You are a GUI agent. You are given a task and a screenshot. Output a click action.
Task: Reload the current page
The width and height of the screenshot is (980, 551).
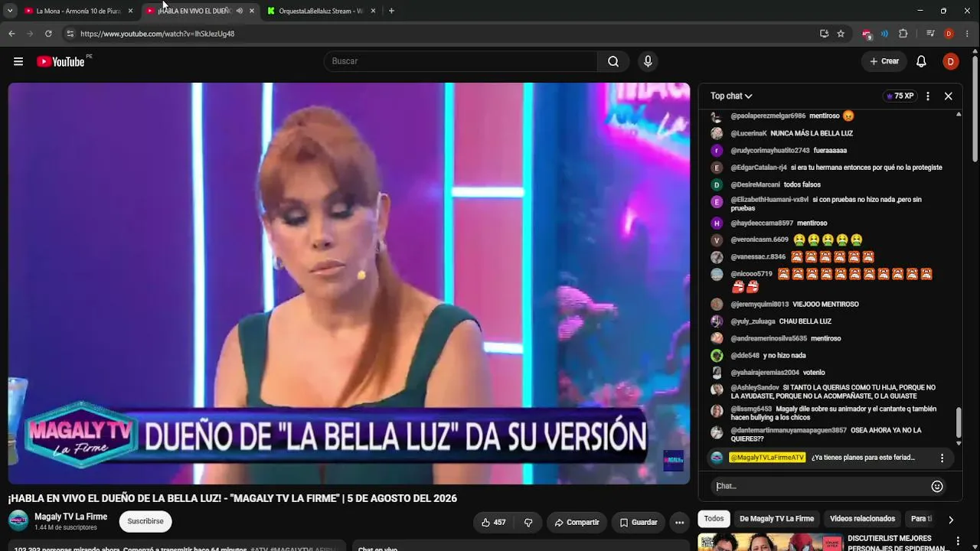(x=48, y=34)
